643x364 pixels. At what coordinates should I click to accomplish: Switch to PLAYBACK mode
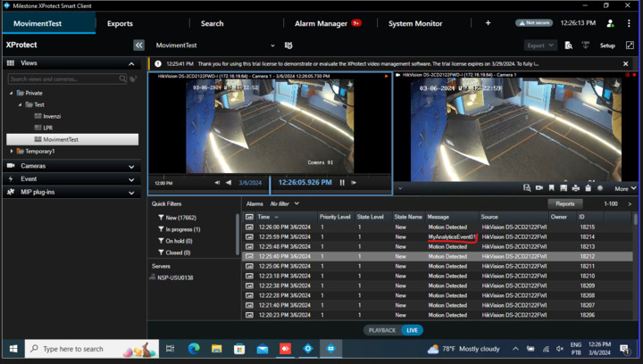point(382,330)
